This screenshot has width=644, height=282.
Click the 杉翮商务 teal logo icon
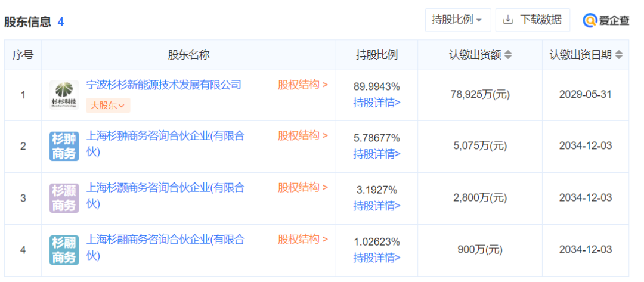pos(64,250)
